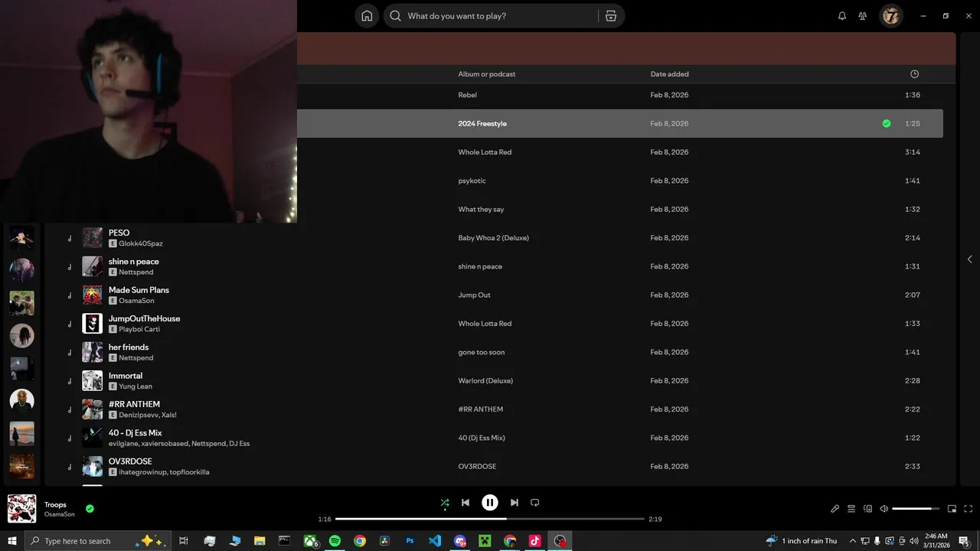Go to Spotify Home via the house icon
The height and width of the screenshot is (551, 980).
coord(367,16)
